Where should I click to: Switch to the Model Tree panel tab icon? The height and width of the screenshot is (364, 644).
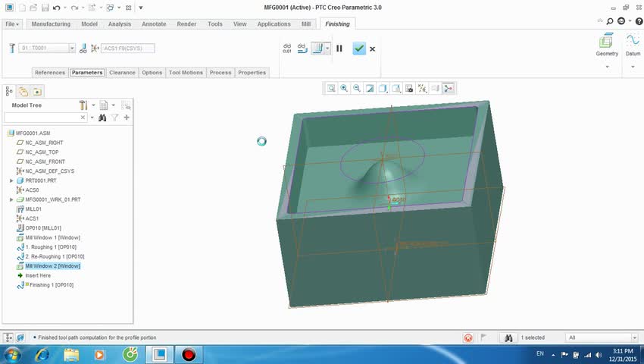9,91
